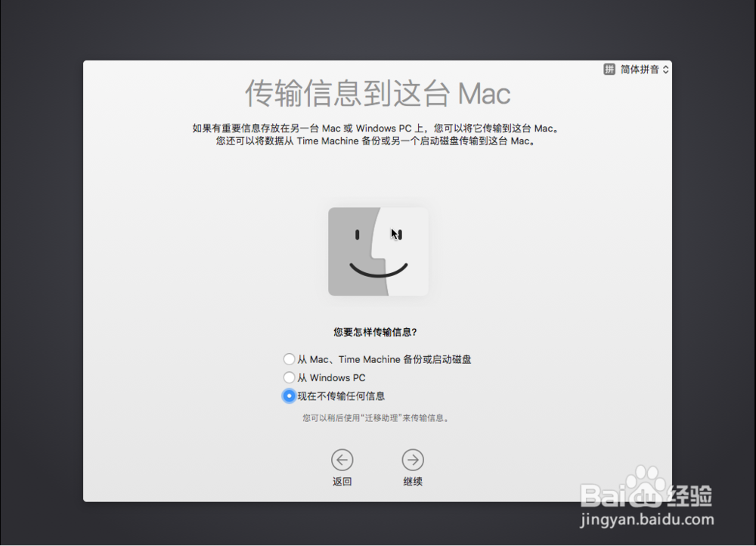Click the 传输信息到这台 Mac title
This screenshot has width=756, height=546.
point(377,94)
